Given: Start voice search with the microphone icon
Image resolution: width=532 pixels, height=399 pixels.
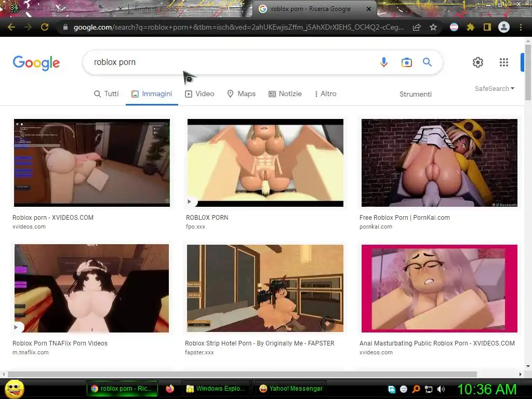Looking at the screenshot, I should (384, 62).
